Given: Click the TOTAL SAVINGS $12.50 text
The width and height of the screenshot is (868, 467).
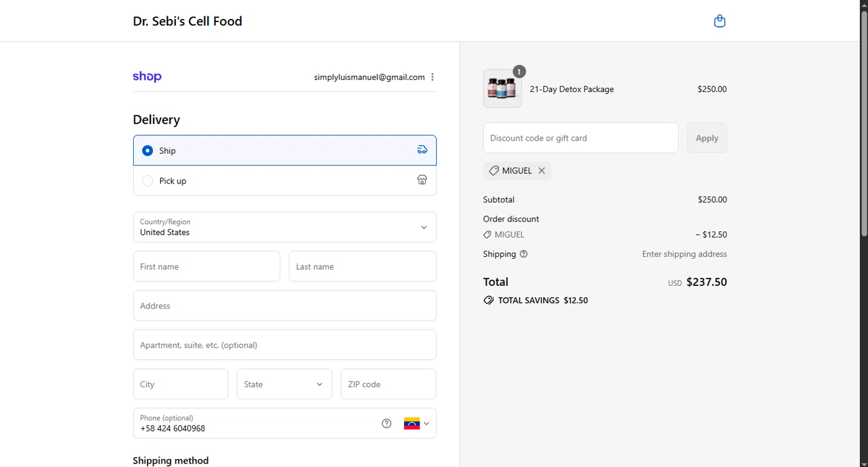Looking at the screenshot, I should (543, 300).
